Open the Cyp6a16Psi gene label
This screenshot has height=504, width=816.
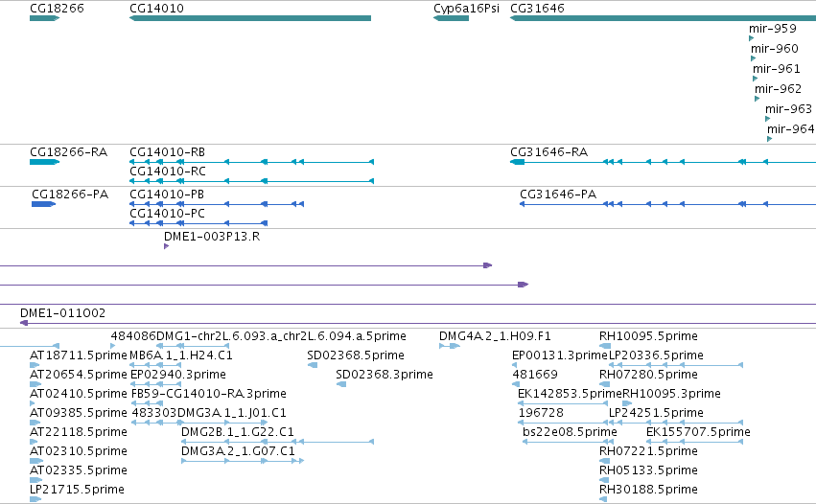[466, 9]
